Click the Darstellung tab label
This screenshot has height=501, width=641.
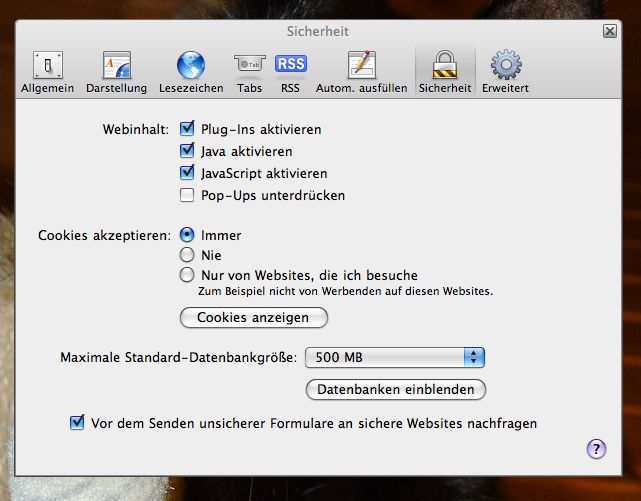pos(117,89)
